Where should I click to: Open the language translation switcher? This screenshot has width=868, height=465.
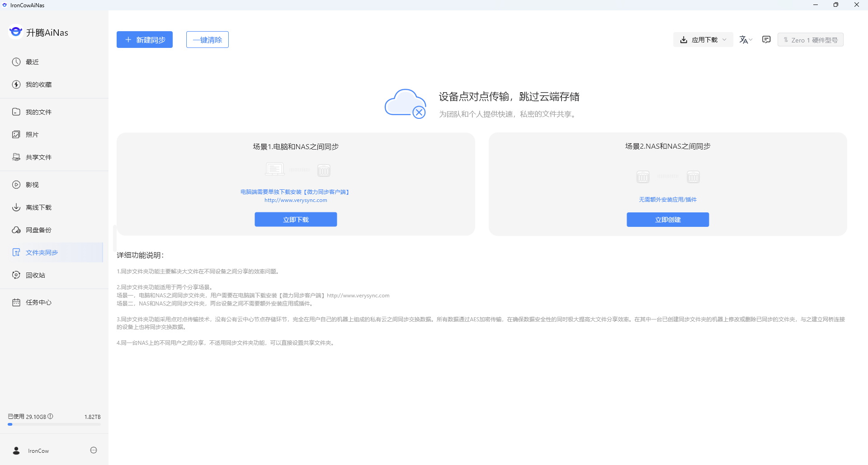745,40
